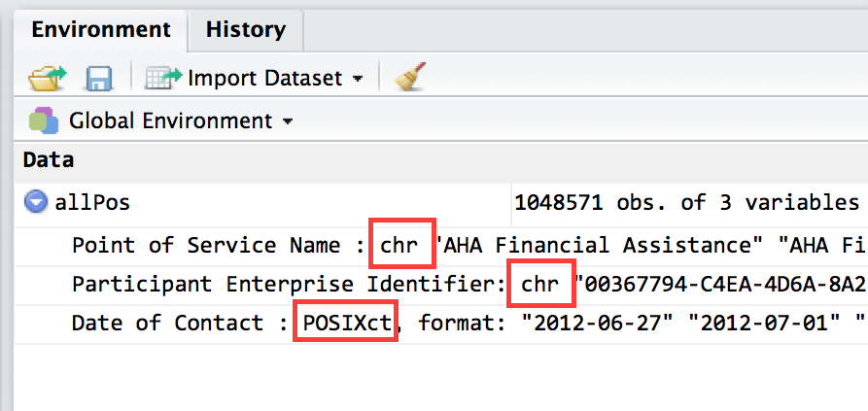This screenshot has width=868, height=411.
Task: Click the Global Environment label
Action: (170, 121)
